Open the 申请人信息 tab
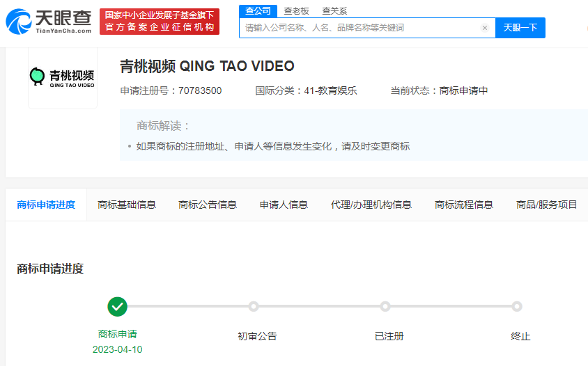Screen dimensions: 588x366 click(284, 205)
